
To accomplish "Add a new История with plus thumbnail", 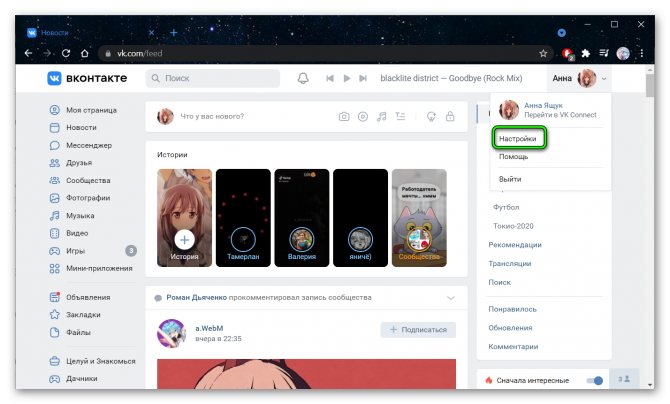I will [x=185, y=218].
